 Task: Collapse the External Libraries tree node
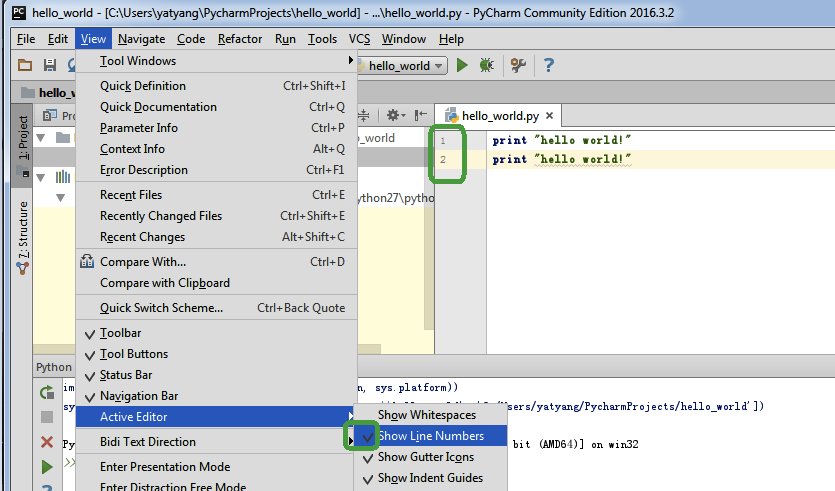pos(41,177)
